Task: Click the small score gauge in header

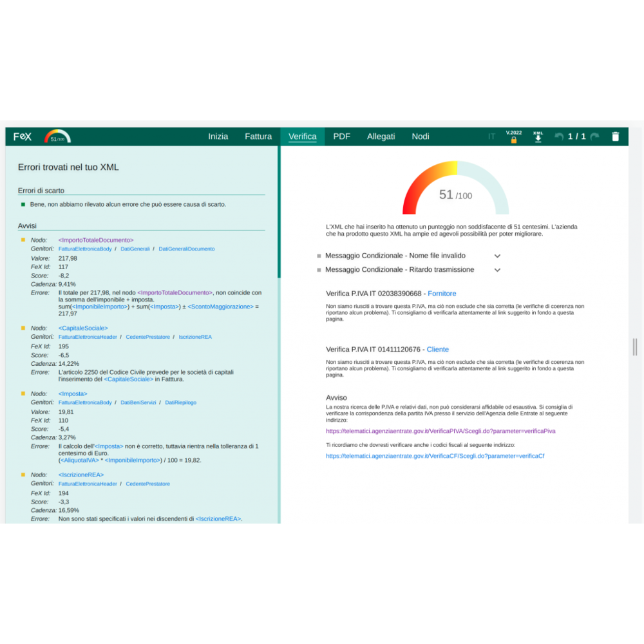Action: (x=57, y=137)
